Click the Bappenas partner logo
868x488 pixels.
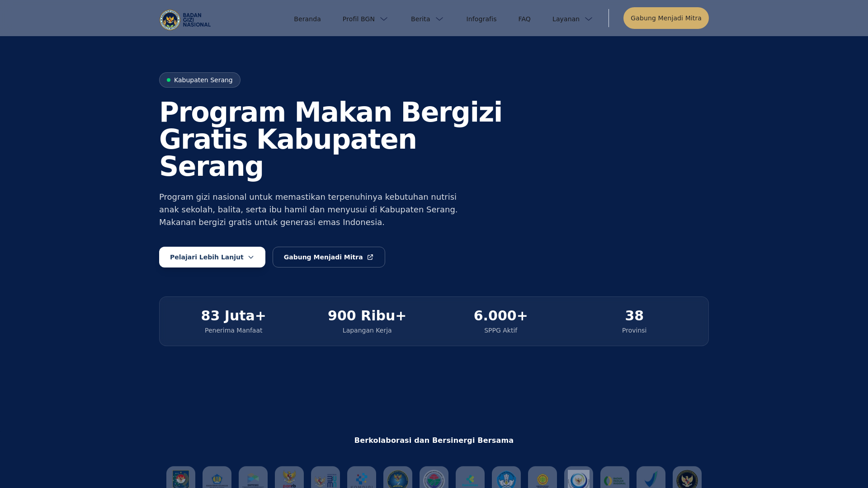pos(253,477)
